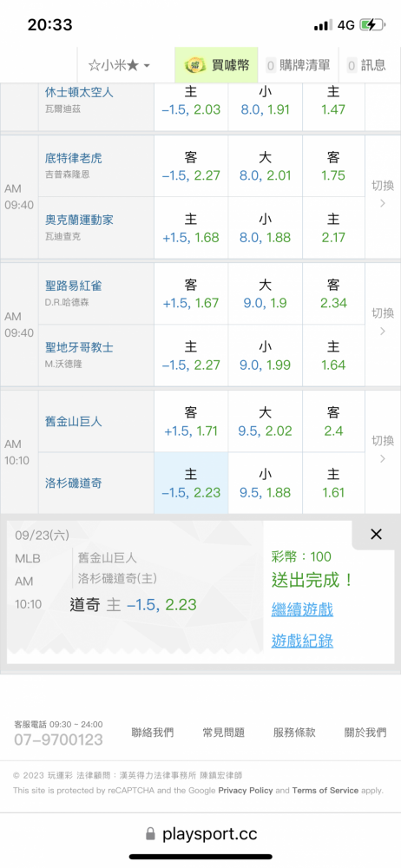Tap 切換 arrow for Cardinals vs Padres

click(x=382, y=321)
